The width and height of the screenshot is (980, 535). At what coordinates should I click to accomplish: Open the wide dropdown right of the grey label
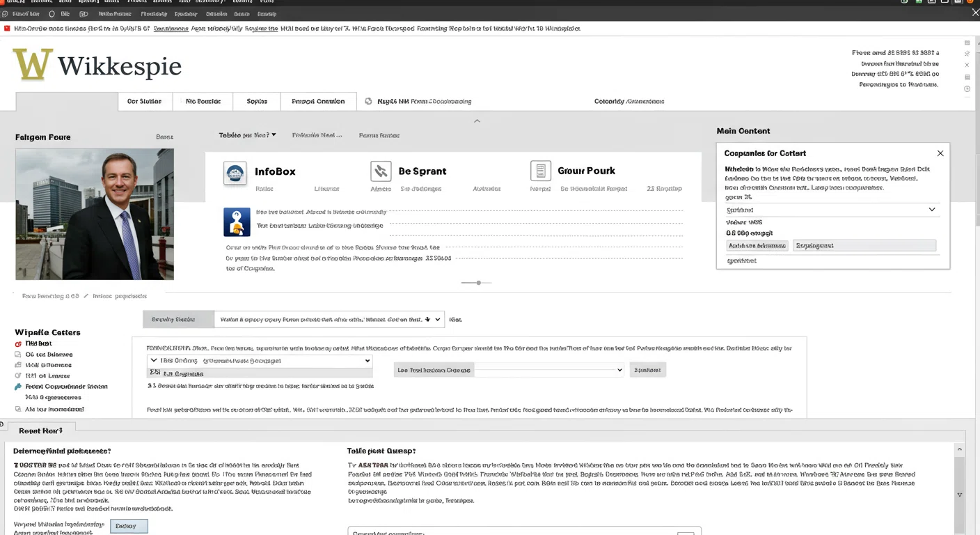tap(329, 320)
